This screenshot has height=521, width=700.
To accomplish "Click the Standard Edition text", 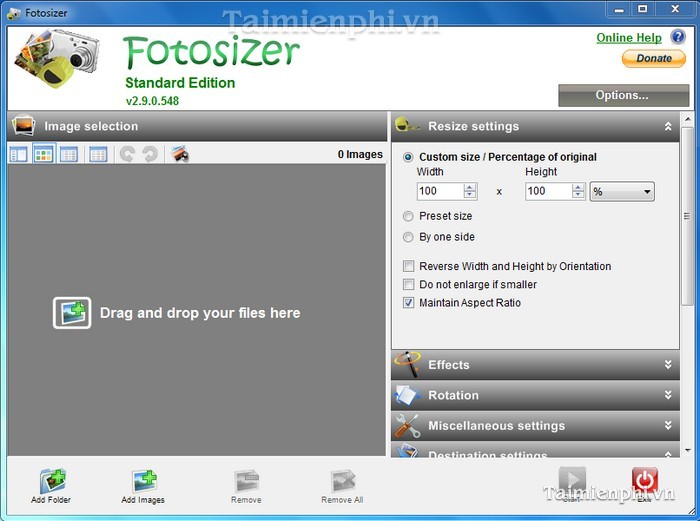I will click(180, 83).
